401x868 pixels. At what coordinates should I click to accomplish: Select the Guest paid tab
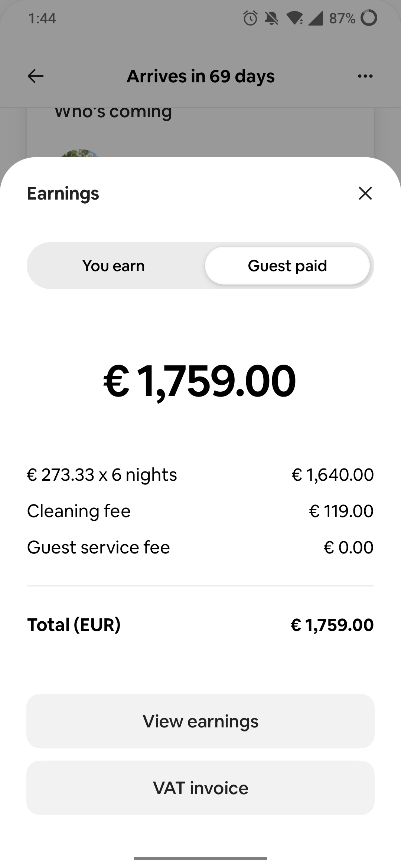click(x=287, y=266)
